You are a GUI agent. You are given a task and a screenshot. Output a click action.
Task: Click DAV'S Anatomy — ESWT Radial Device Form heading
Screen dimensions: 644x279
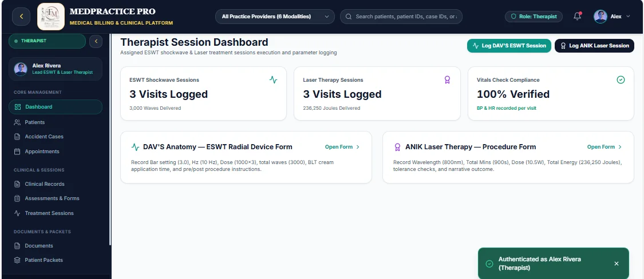(x=218, y=147)
